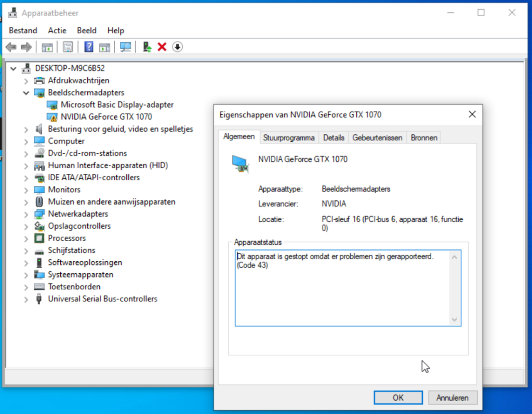Select NVIDIA GeForce GTX 1070 in device tree
Screen dimensions: 532x414
tap(106, 117)
